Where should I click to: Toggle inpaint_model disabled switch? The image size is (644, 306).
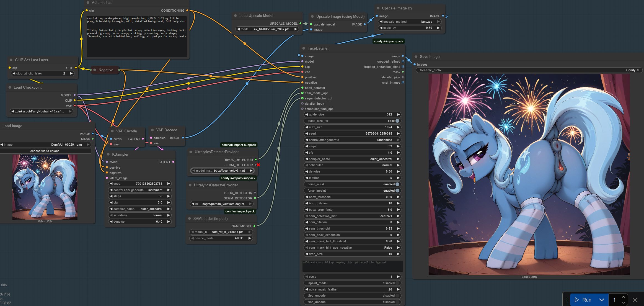(397, 283)
